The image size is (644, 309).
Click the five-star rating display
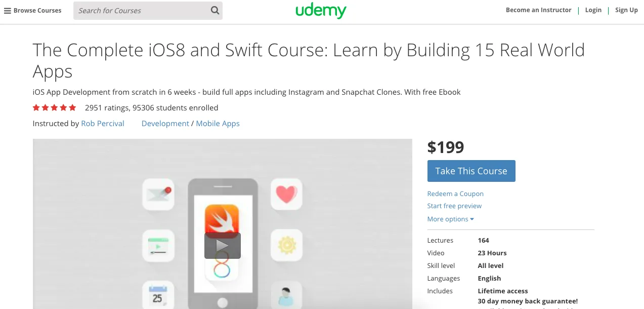(54, 107)
